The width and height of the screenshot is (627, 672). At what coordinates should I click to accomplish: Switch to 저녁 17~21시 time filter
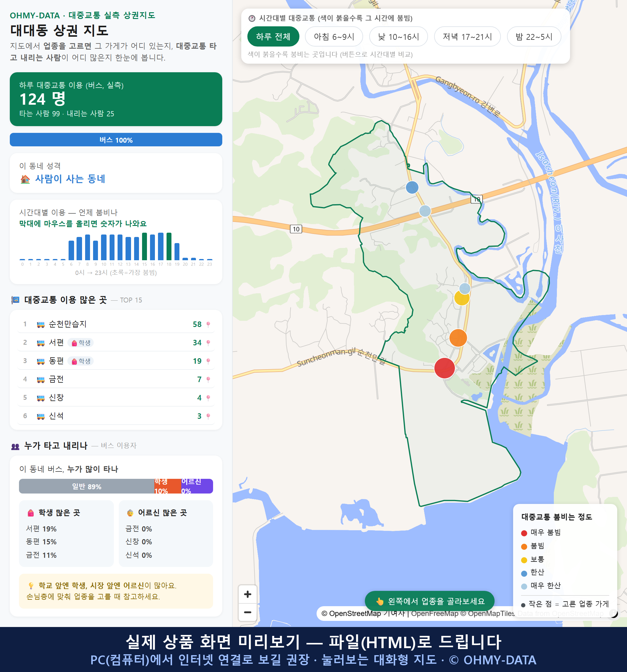[x=467, y=36]
